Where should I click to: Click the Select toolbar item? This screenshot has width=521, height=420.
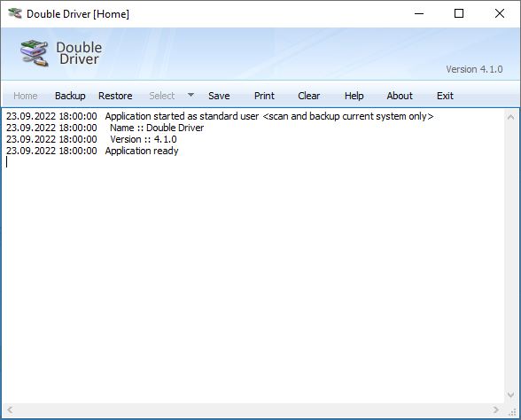click(162, 96)
